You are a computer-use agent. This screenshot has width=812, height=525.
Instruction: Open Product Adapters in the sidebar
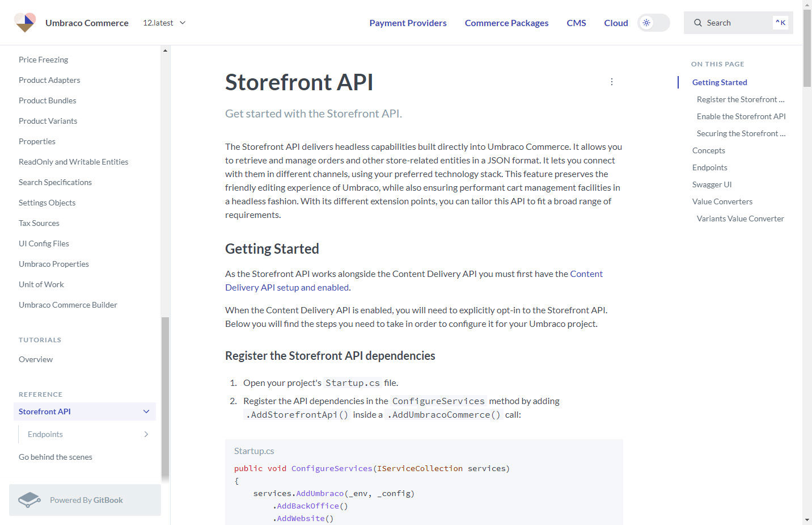49,80
